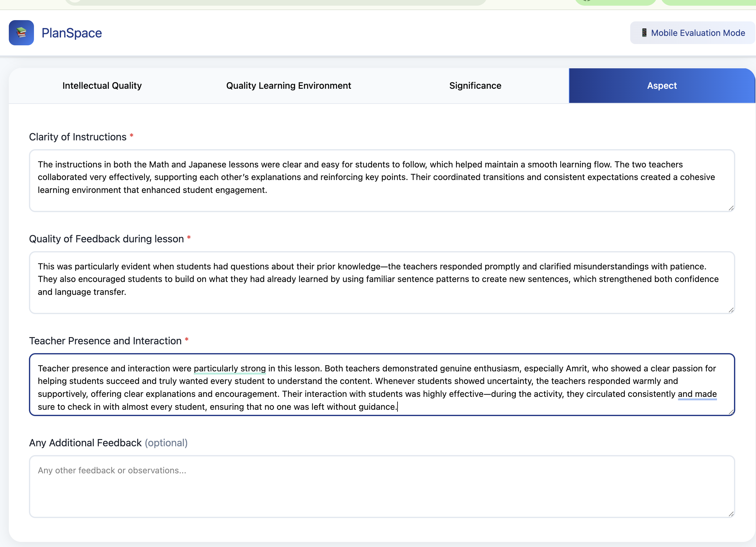Click resize handle of Quality of Feedback box
Image resolution: width=756 pixels, height=547 pixels.
[x=731, y=310]
